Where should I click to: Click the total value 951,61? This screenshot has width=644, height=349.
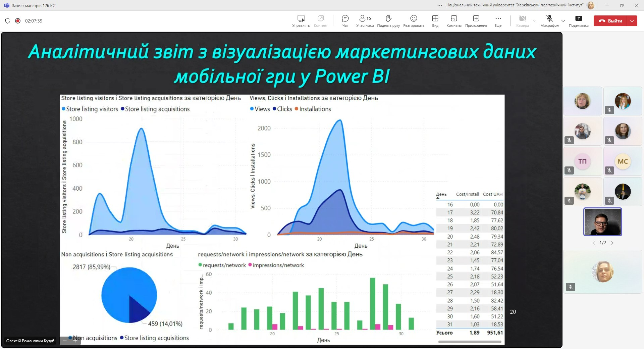pyautogui.click(x=495, y=333)
